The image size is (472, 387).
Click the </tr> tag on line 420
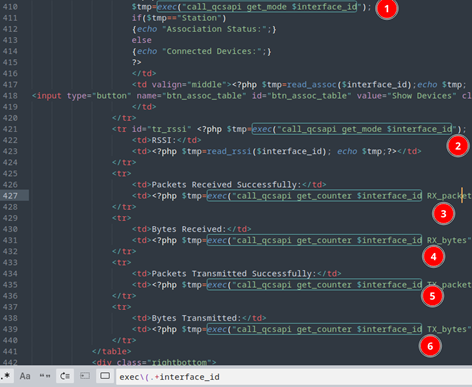pyautogui.click(x=124, y=118)
